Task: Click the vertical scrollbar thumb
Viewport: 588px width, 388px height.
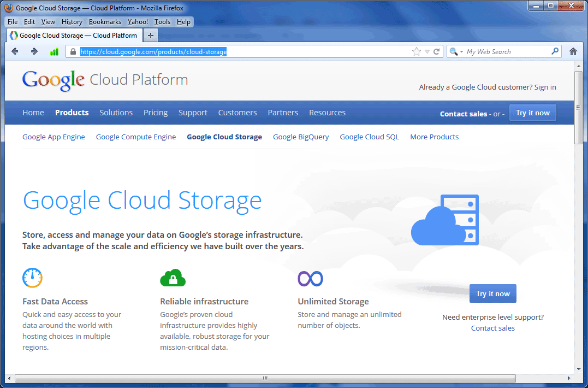Action: coord(579,107)
